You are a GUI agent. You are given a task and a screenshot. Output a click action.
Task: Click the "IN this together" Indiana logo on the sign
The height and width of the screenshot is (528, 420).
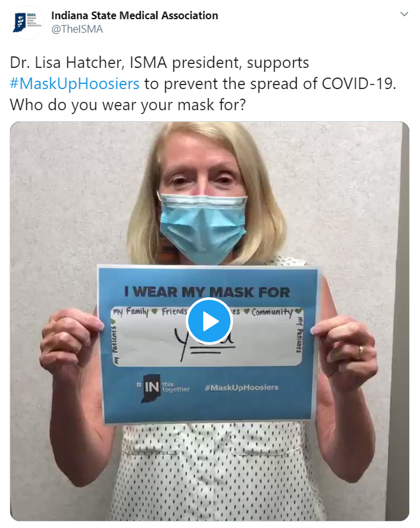(163, 388)
